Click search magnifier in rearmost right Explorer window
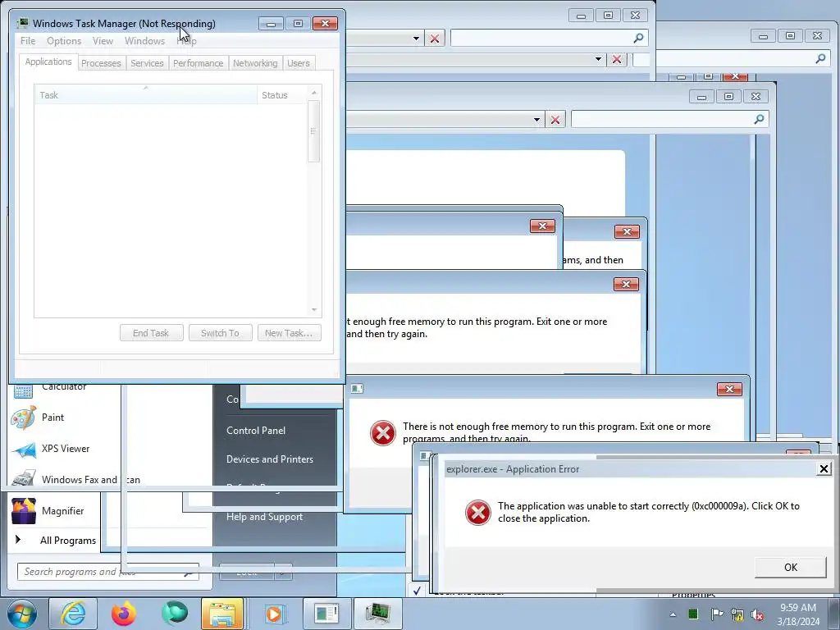Screen dimensions: 840x630 (x=820, y=58)
